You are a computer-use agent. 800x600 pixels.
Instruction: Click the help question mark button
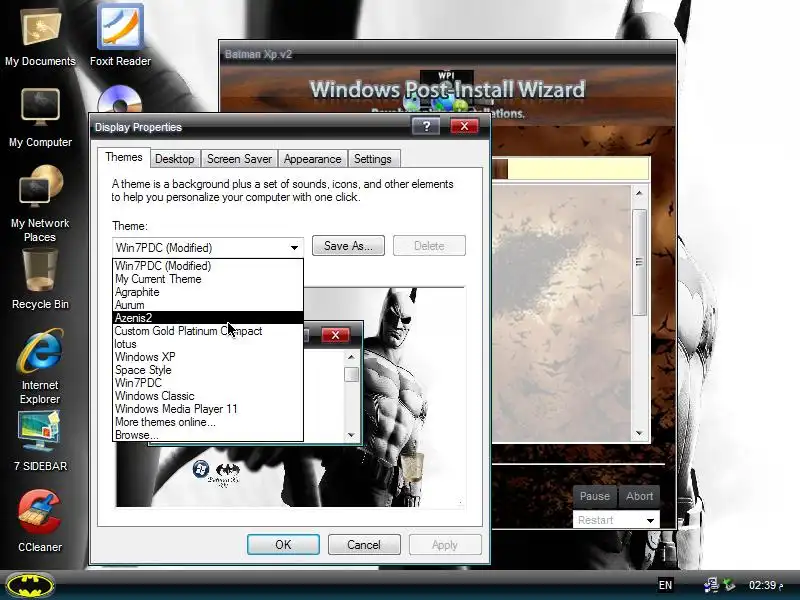[426, 126]
